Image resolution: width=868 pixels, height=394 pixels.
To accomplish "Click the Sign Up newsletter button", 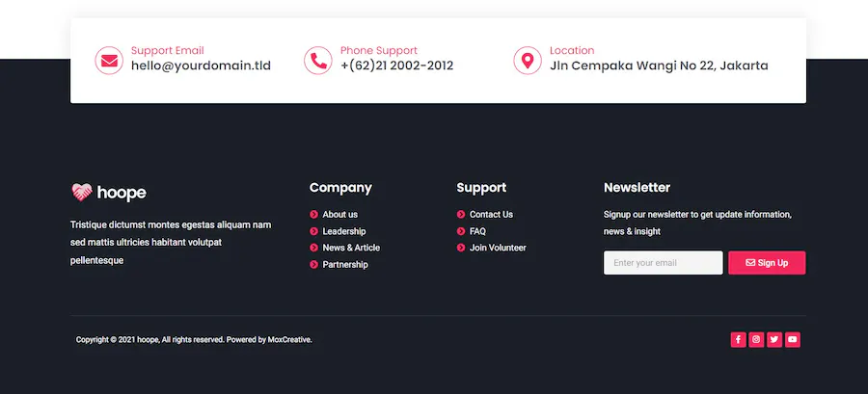I will coord(767,263).
